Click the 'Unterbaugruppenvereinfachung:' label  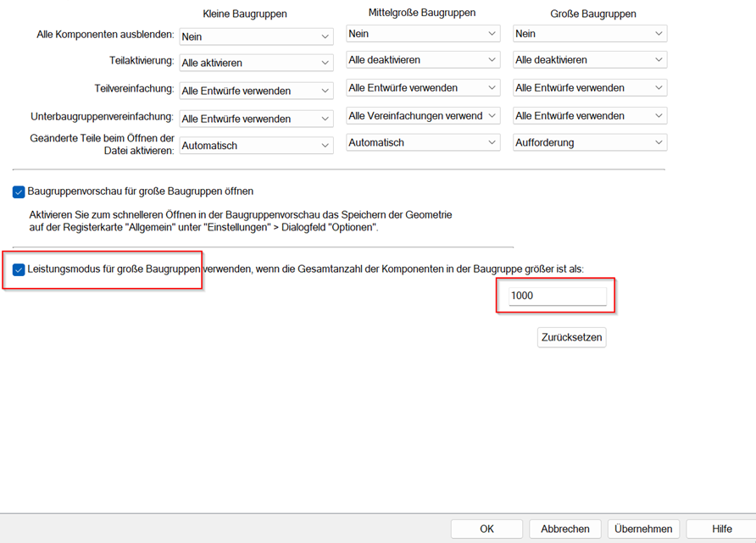[x=102, y=117]
